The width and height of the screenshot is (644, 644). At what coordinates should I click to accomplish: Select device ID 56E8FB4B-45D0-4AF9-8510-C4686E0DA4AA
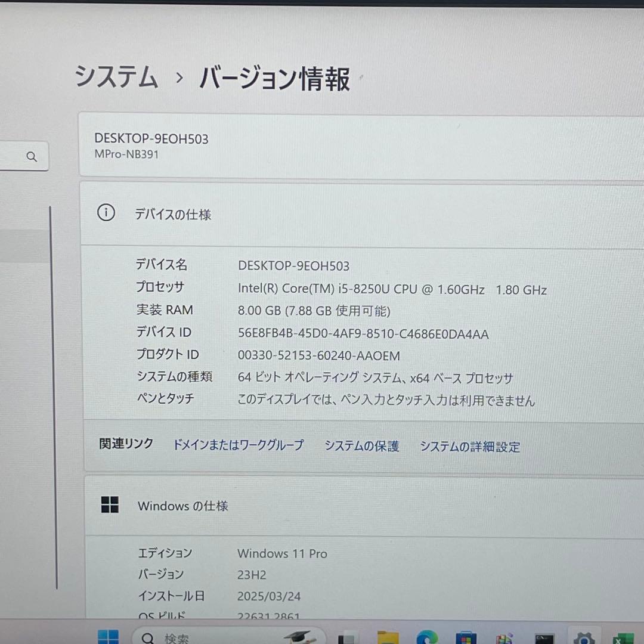[363, 333]
